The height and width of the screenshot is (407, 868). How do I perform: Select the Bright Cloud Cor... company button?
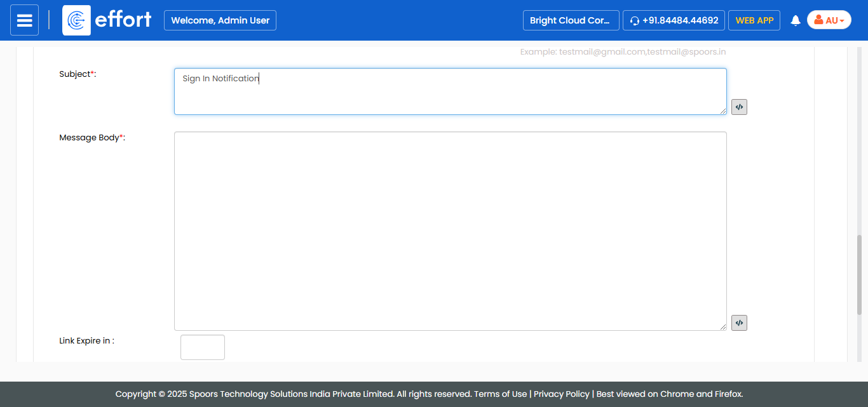pyautogui.click(x=571, y=20)
